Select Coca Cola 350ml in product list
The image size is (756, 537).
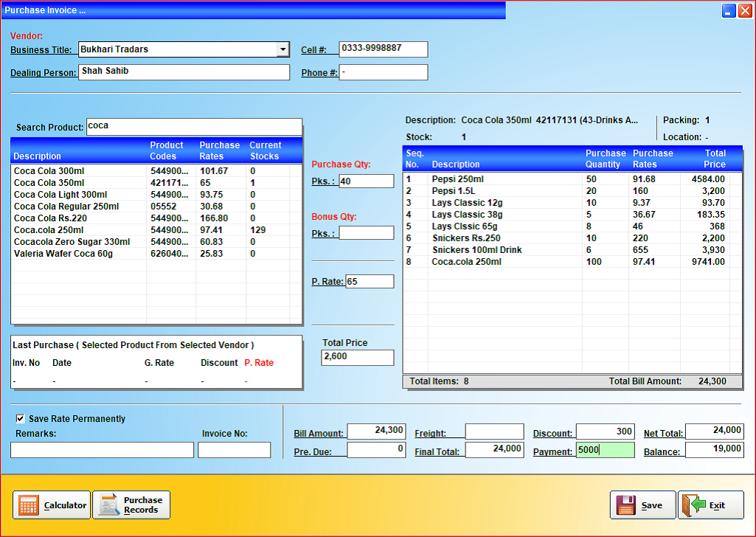pyautogui.click(x=156, y=183)
